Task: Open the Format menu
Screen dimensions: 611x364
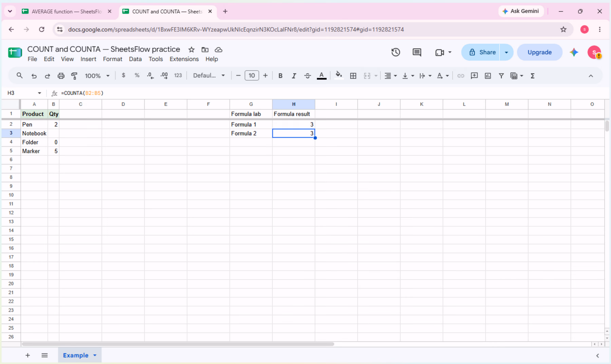Action: click(x=112, y=59)
